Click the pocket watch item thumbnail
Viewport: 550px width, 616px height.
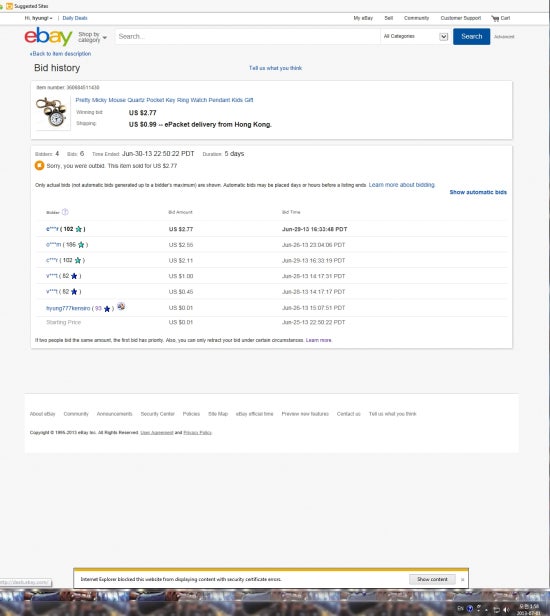tap(52, 112)
